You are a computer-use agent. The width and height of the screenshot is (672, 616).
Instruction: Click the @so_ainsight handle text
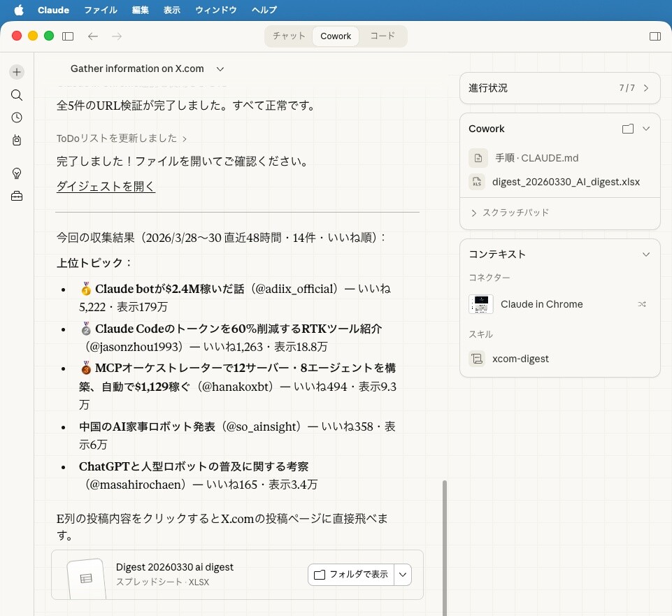click(261, 427)
